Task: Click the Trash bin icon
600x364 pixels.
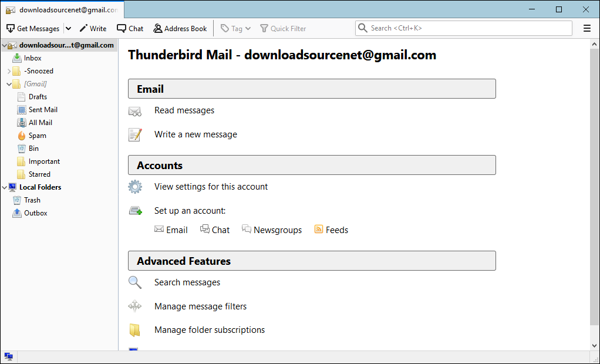Action: (x=17, y=200)
